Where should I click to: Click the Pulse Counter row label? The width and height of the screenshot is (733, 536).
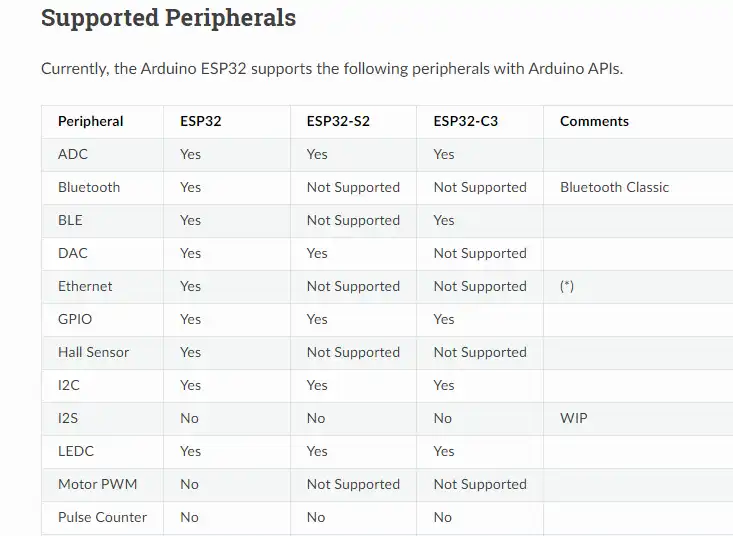tap(102, 517)
